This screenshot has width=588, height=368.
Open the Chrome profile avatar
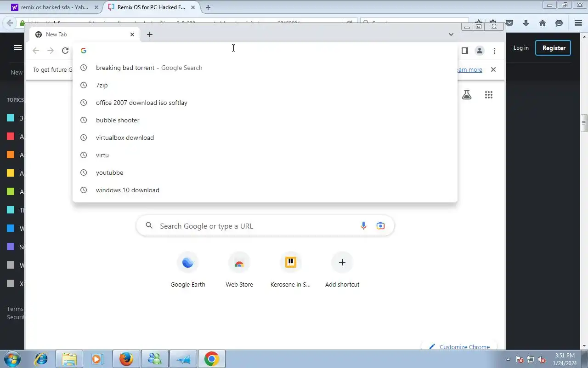click(480, 51)
